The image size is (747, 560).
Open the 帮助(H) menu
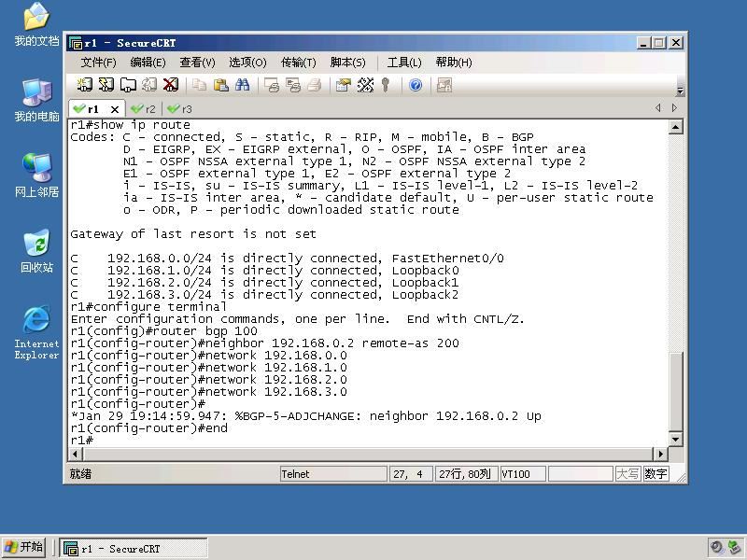(x=454, y=63)
